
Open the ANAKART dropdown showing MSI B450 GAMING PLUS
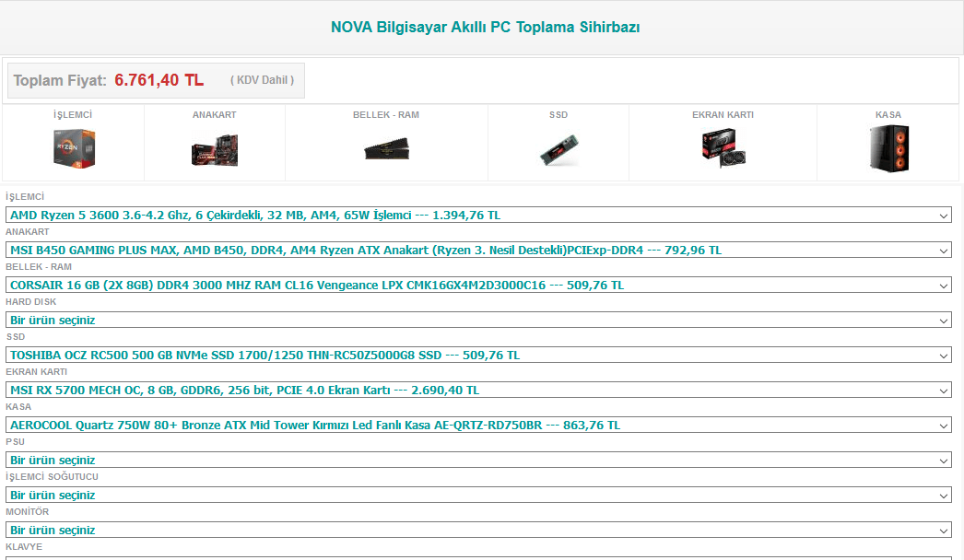478,251
